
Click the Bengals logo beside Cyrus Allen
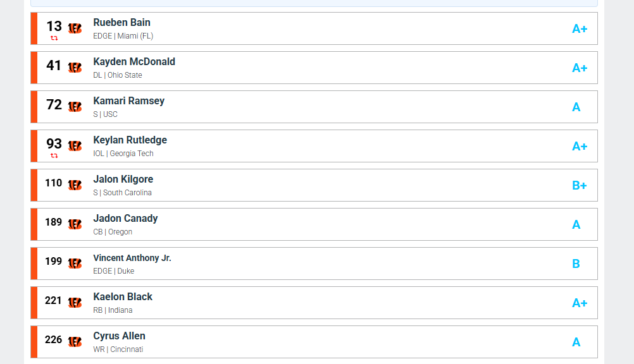[75, 342]
